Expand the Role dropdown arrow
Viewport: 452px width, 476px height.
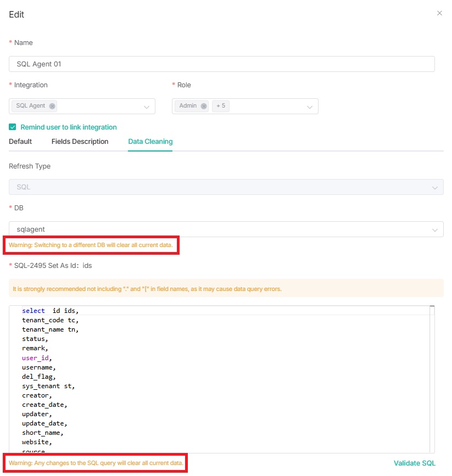coord(310,107)
